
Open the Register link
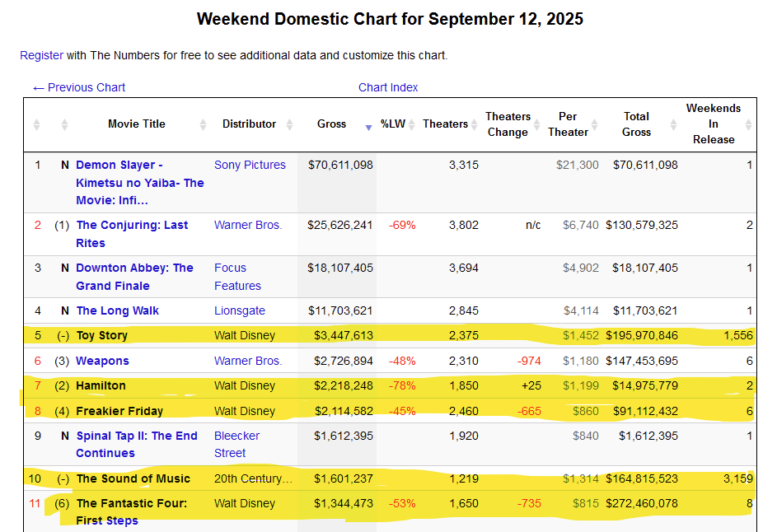(42, 55)
